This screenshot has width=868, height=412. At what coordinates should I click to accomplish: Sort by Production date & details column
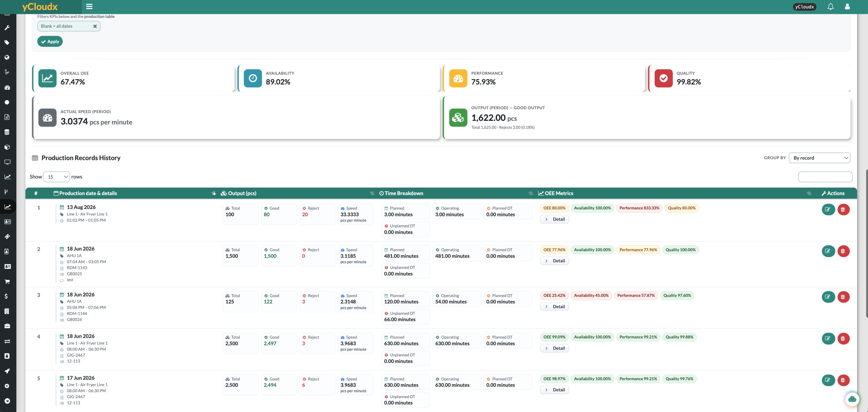[x=88, y=193]
